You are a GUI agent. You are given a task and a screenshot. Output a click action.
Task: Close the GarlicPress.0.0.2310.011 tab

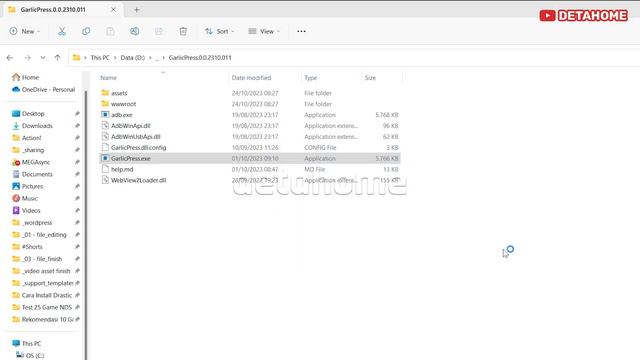click(x=113, y=9)
